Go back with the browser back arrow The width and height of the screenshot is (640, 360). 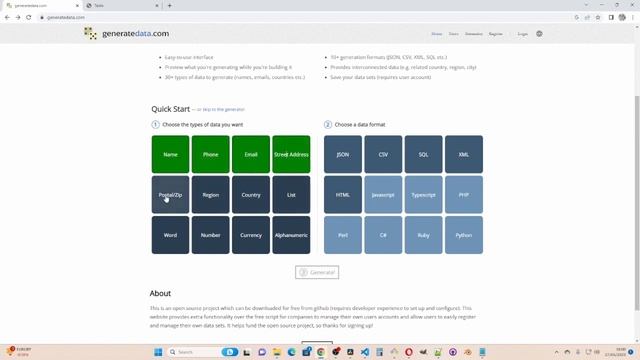pyautogui.click(x=7, y=18)
